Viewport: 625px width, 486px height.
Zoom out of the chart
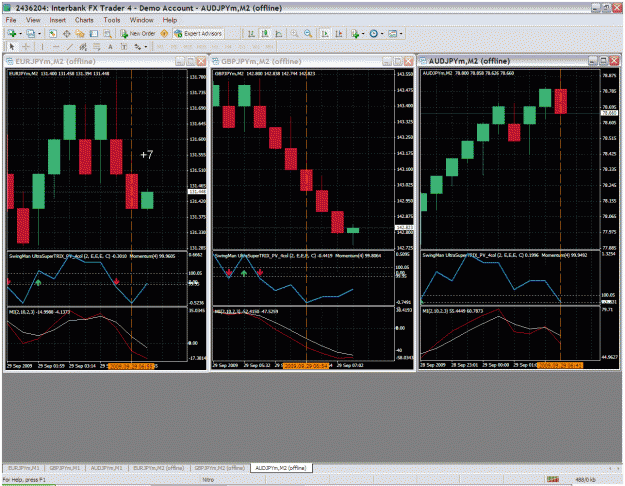tap(308, 34)
